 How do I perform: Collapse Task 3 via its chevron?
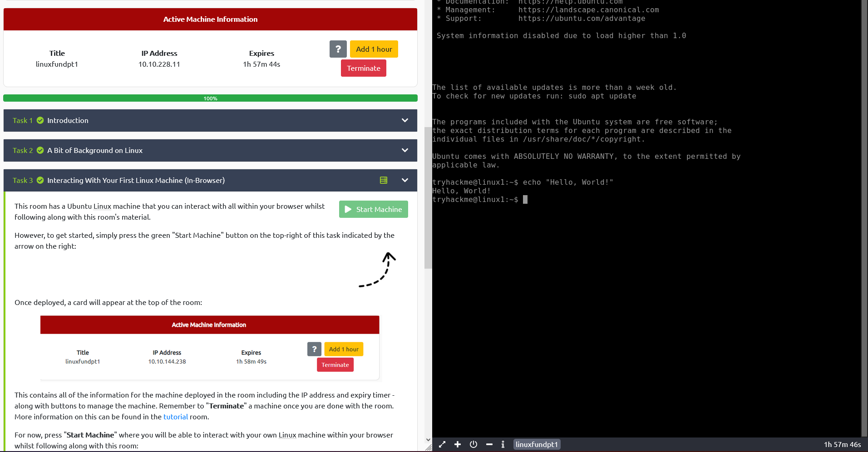coord(404,180)
